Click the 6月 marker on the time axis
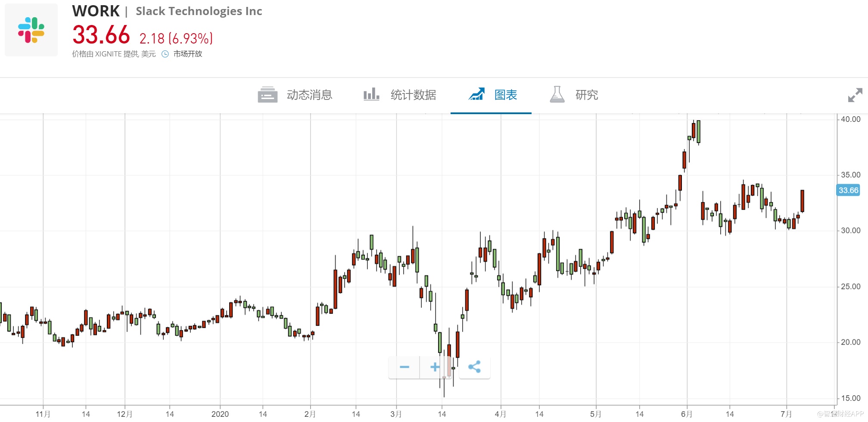 pos(687,414)
